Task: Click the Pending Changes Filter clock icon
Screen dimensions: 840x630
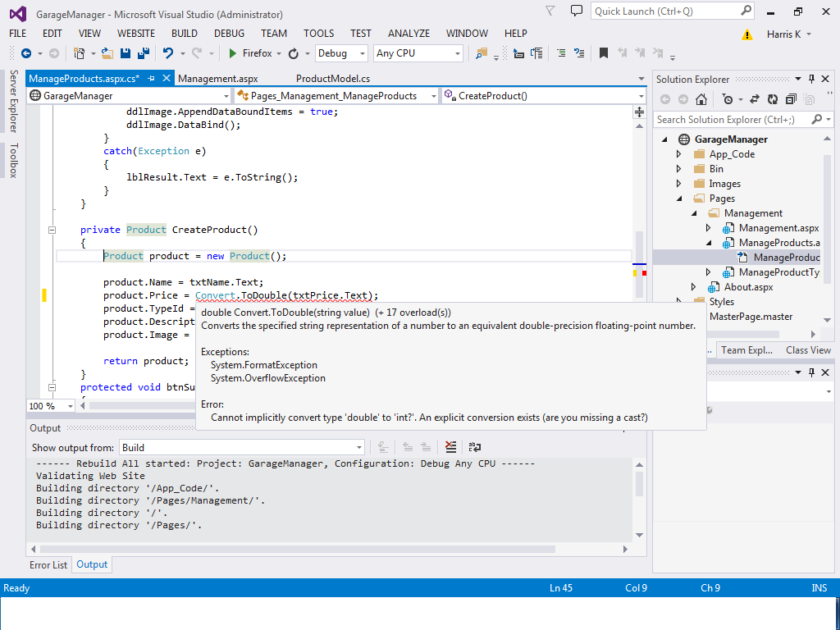Action: [x=728, y=99]
